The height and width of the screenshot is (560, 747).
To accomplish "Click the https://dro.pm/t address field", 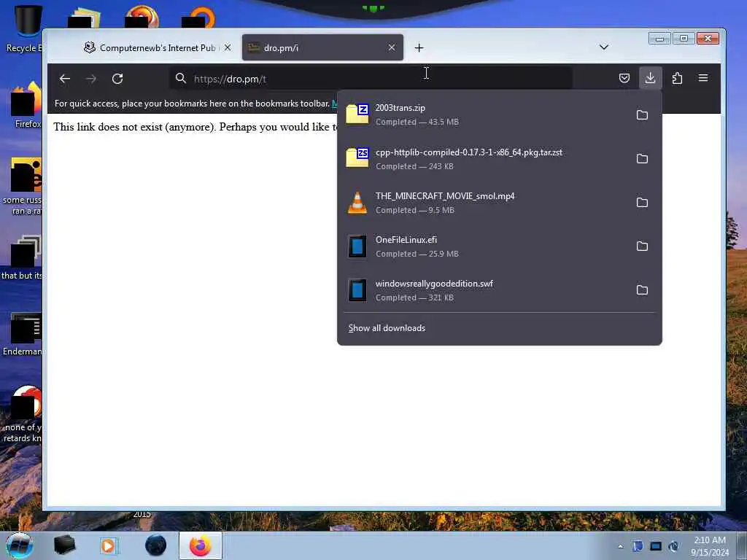I will coord(371,79).
